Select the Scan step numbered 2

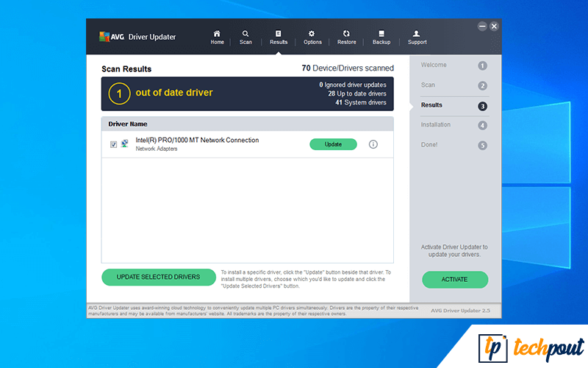pyautogui.click(x=453, y=85)
